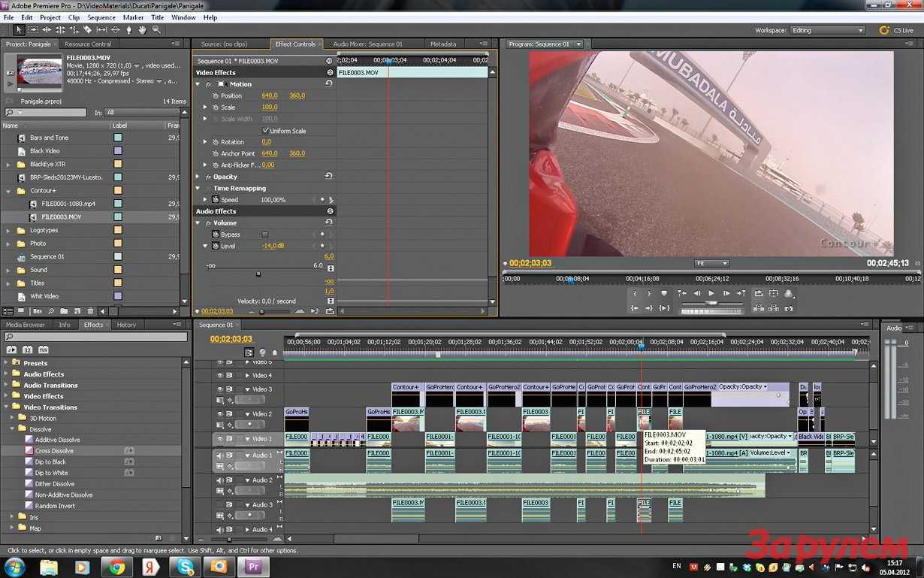Open the Sequence menu

click(101, 17)
